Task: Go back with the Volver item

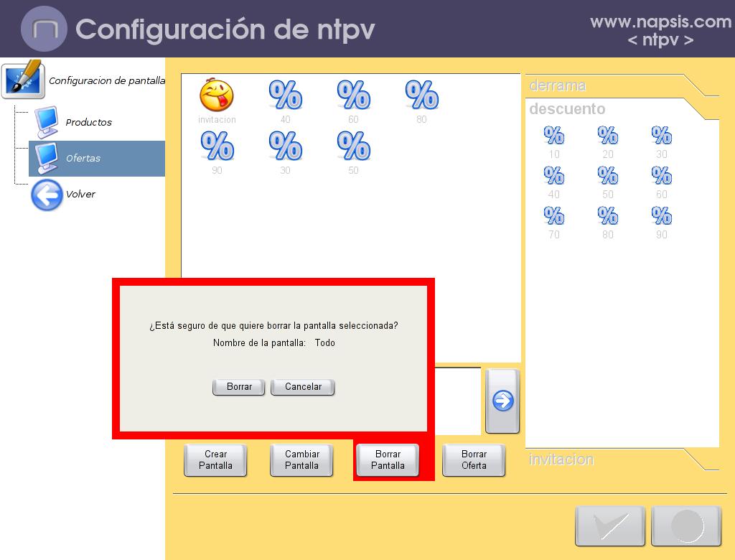Action: [80, 195]
